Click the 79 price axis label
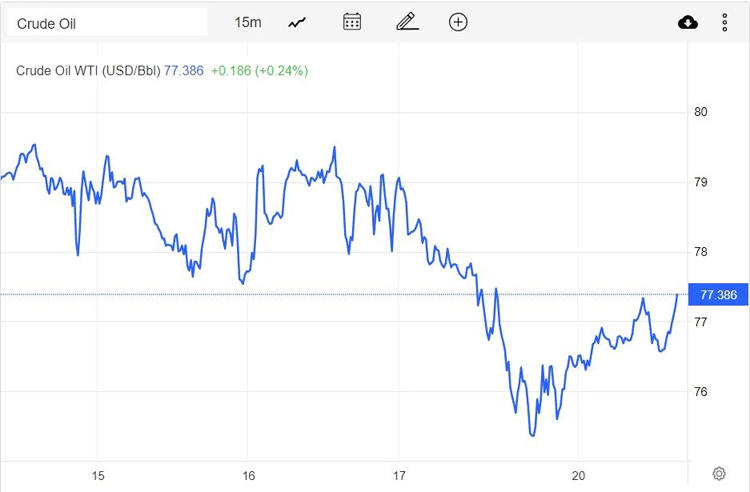 (x=701, y=182)
